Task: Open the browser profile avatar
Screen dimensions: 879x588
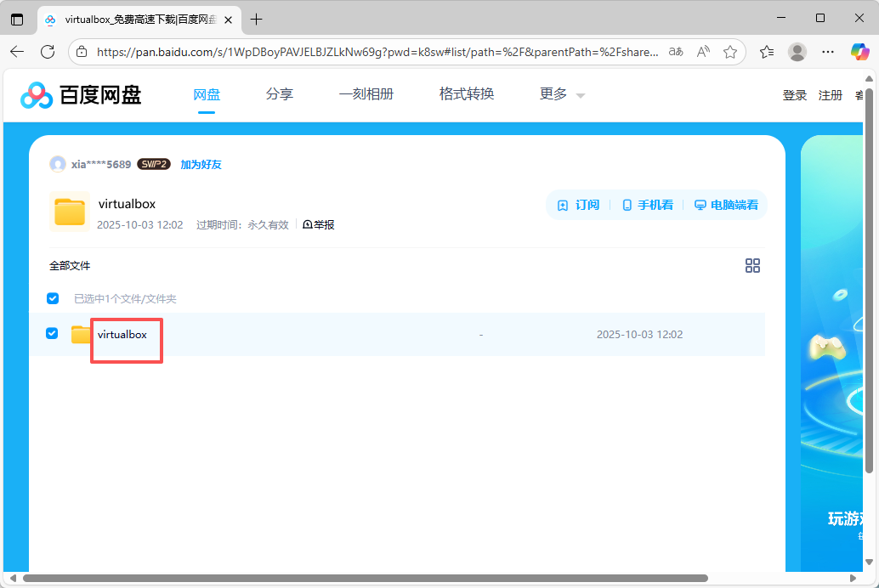Action: [797, 52]
